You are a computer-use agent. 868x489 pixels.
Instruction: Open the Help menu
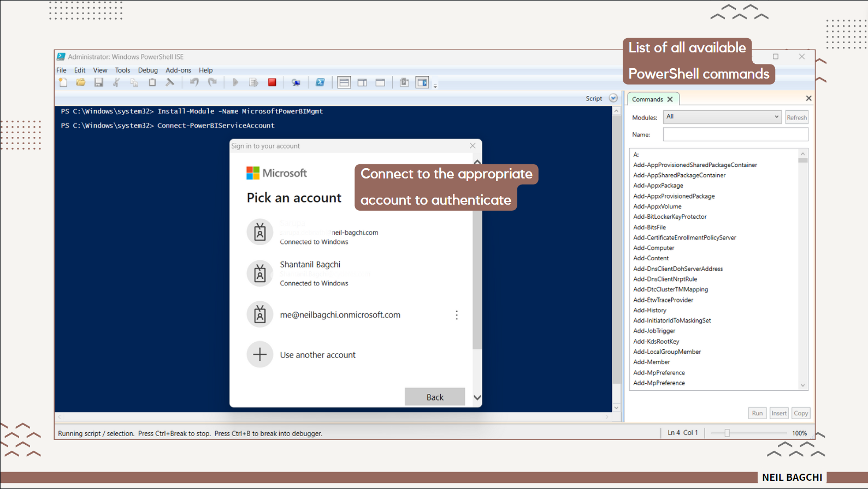click(x=205, y=70)
